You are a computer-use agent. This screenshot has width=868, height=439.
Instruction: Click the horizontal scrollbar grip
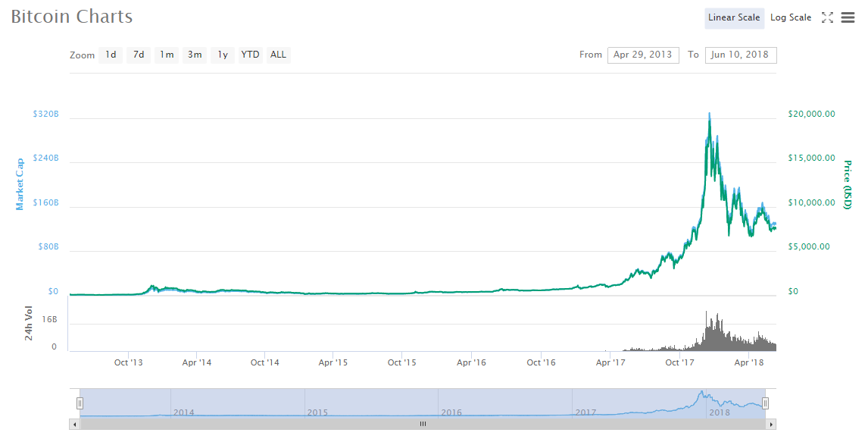[x=423, y=424]
